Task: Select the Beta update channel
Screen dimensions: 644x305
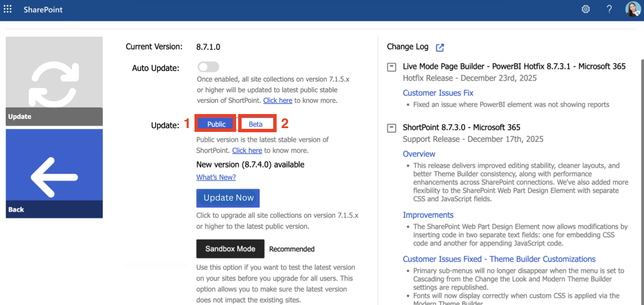Action: tap(256, 124)
